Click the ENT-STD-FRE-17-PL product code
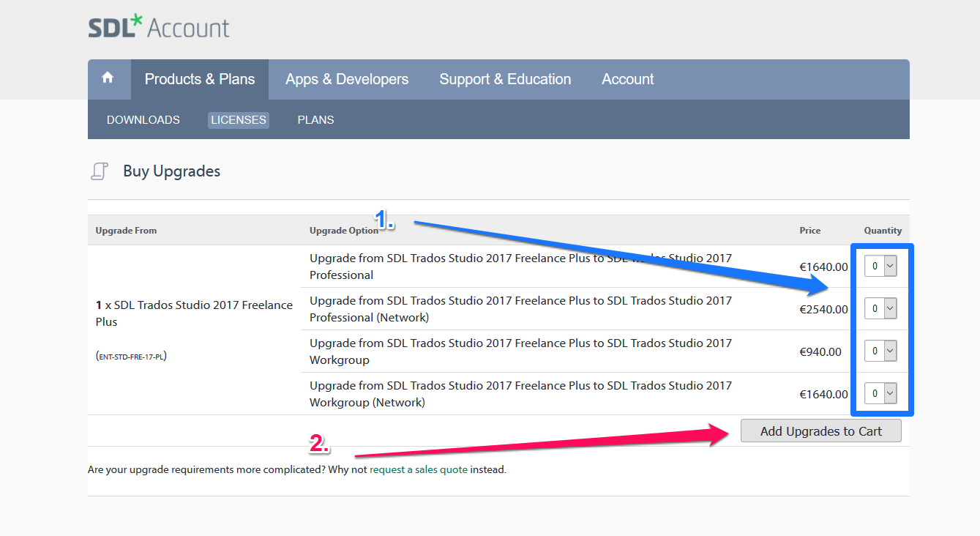Viewport: 980px width, 536px height. click(131, 357)
